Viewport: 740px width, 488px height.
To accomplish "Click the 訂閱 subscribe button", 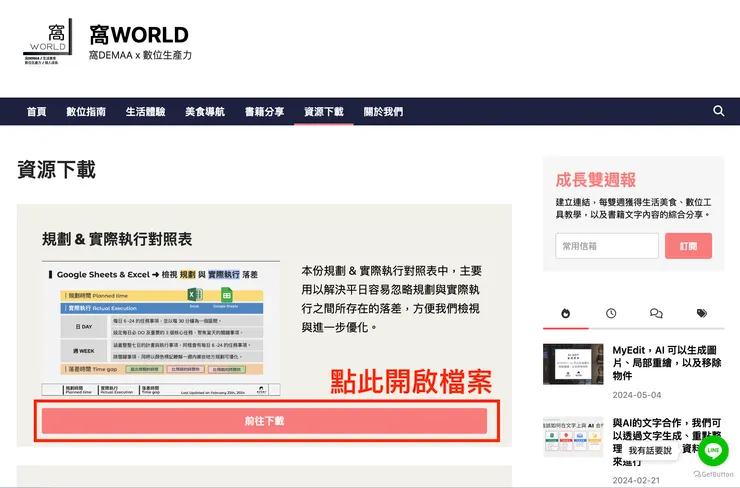I will point(688,246).
